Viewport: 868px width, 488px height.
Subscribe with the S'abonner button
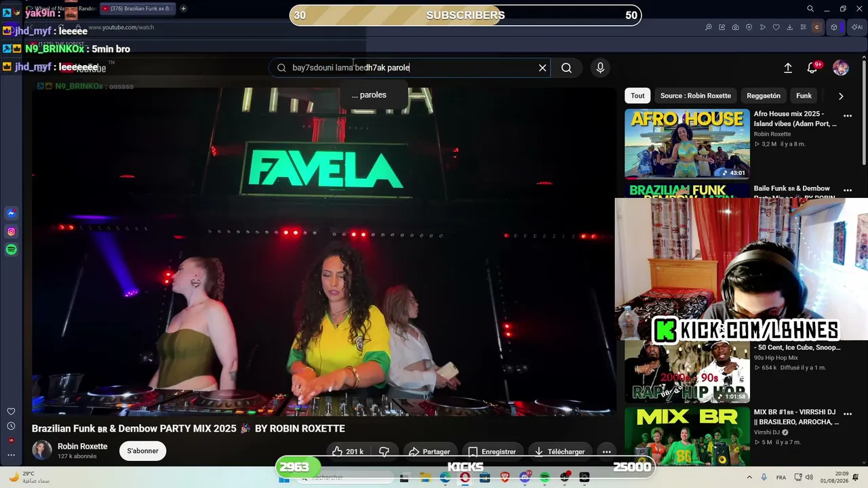[142, 451]
